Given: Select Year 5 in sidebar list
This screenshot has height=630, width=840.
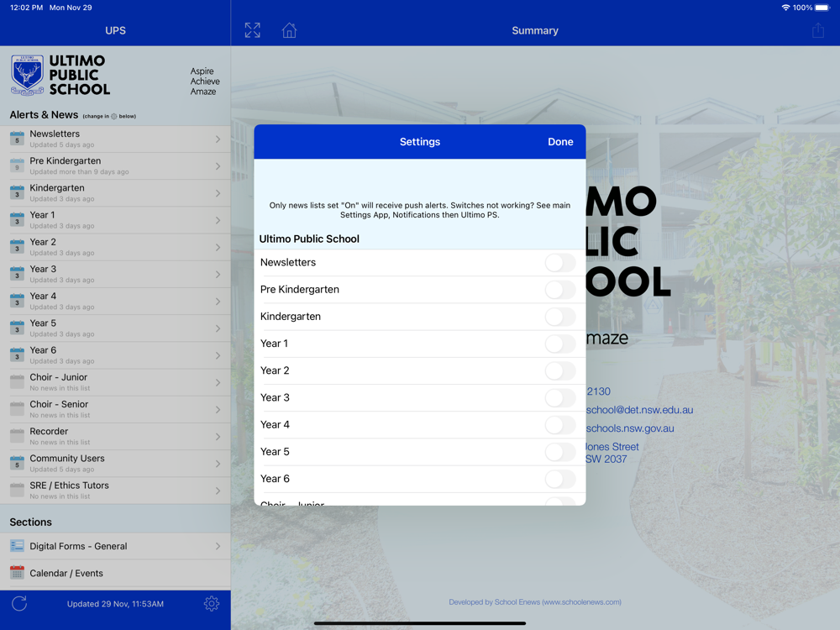Looking at the screenshot, I should (x=115, y=328).
